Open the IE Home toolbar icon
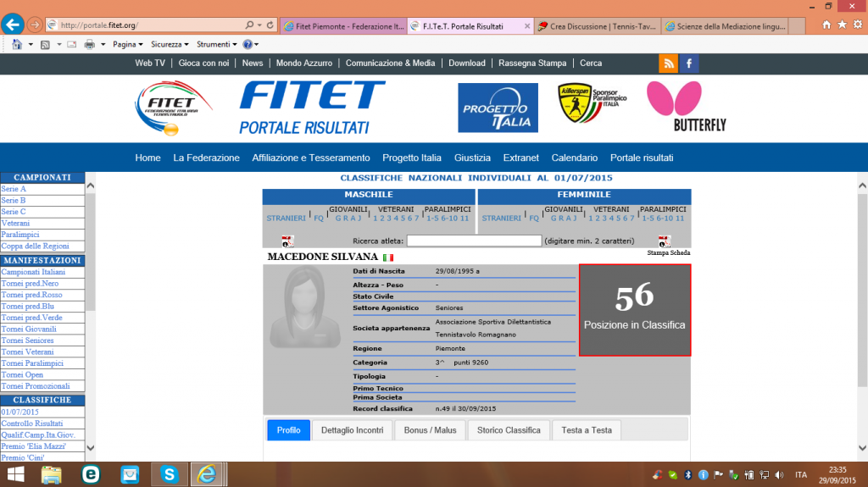868x487 pixels. [x=17, y=44]
